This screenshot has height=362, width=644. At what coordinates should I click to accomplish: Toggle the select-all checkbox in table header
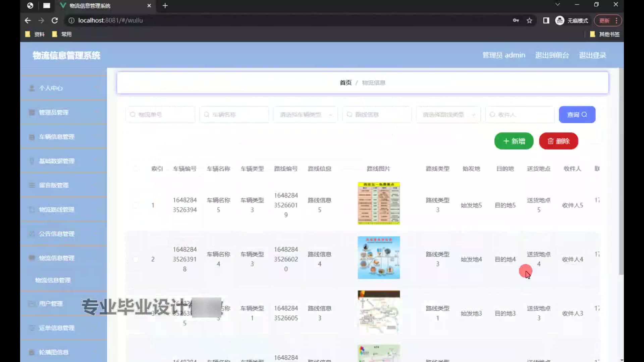pos(136,169)
